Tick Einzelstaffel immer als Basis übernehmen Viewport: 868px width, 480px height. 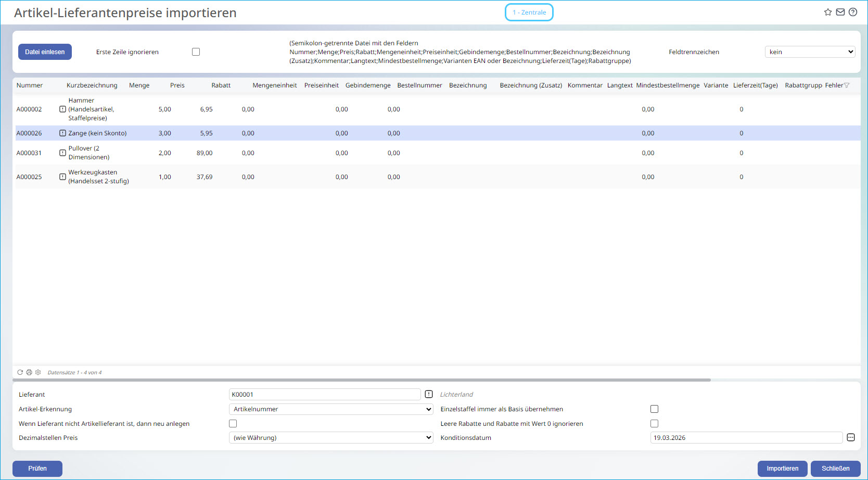tap(654, 409)
